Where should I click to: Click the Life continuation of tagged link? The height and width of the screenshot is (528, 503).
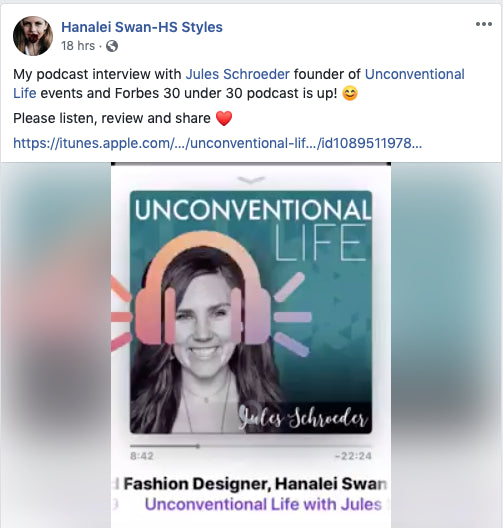(x=25, y=93)
